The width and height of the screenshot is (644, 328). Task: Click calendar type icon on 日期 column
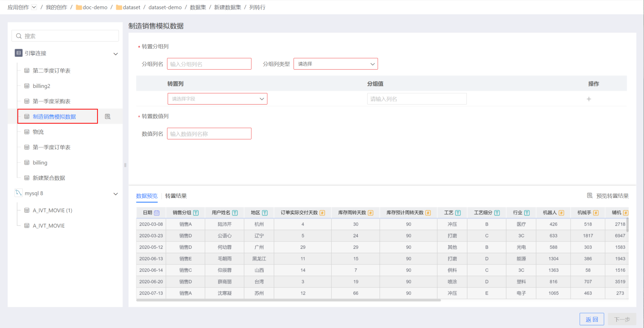tap(157, 213)
